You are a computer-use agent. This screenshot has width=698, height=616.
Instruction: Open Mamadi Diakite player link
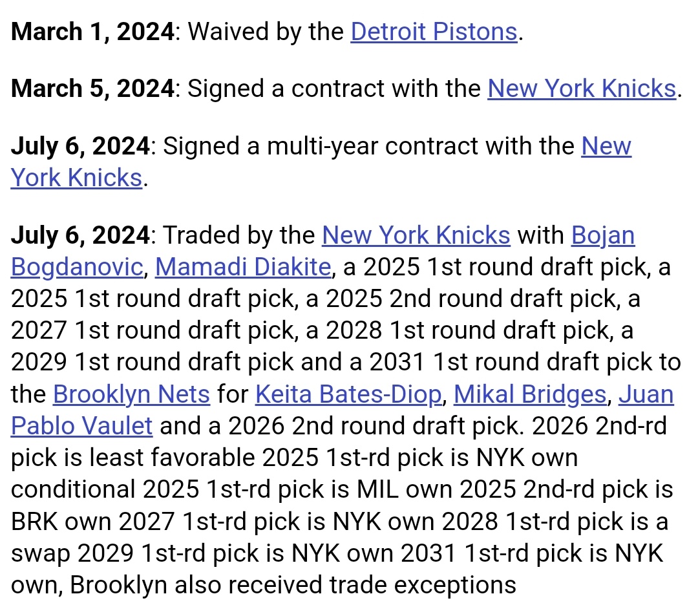point(243,267)
